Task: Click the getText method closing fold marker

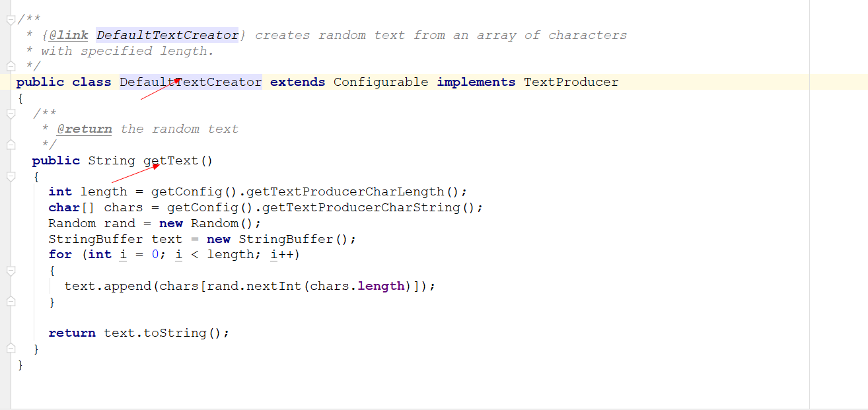Action: tap(11, 348)
